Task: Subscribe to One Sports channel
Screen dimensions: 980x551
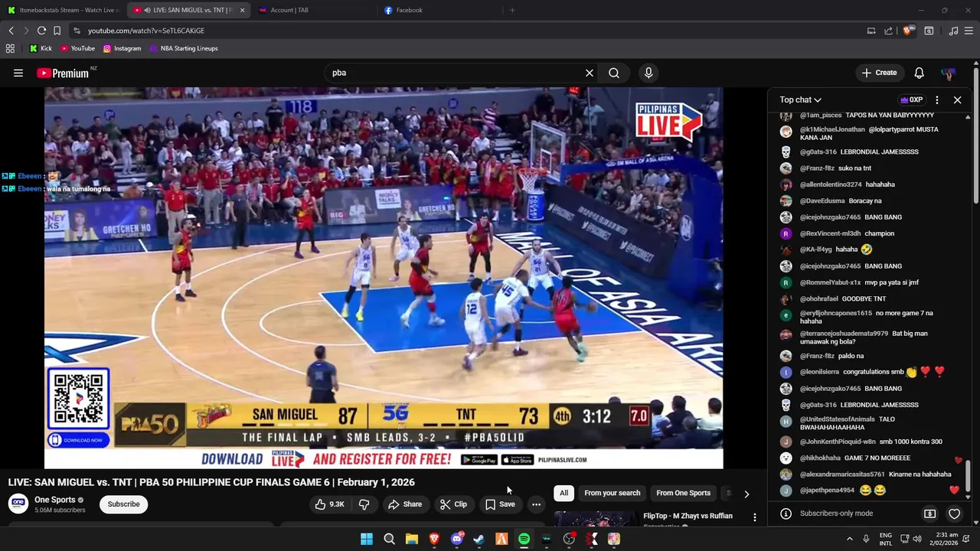Action: [123, 504]
